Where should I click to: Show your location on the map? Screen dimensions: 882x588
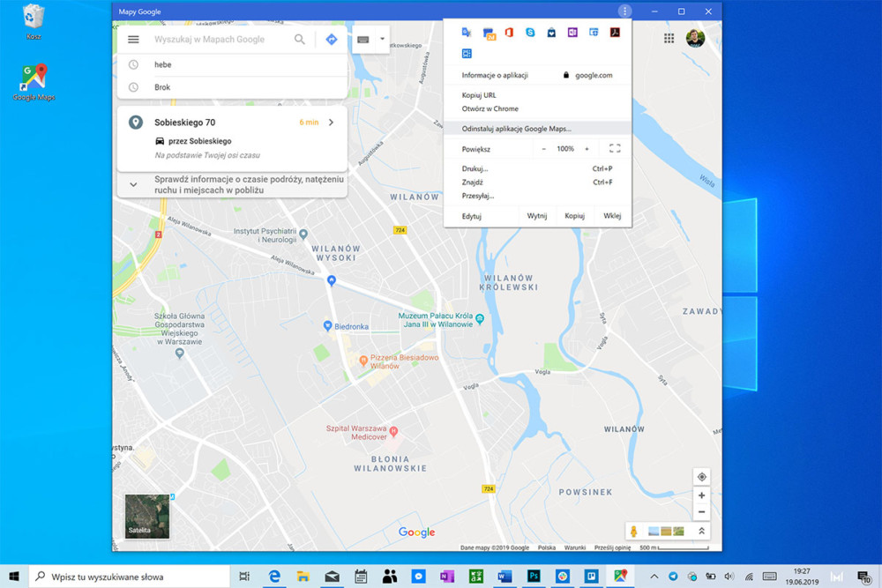tap(701, 477)
